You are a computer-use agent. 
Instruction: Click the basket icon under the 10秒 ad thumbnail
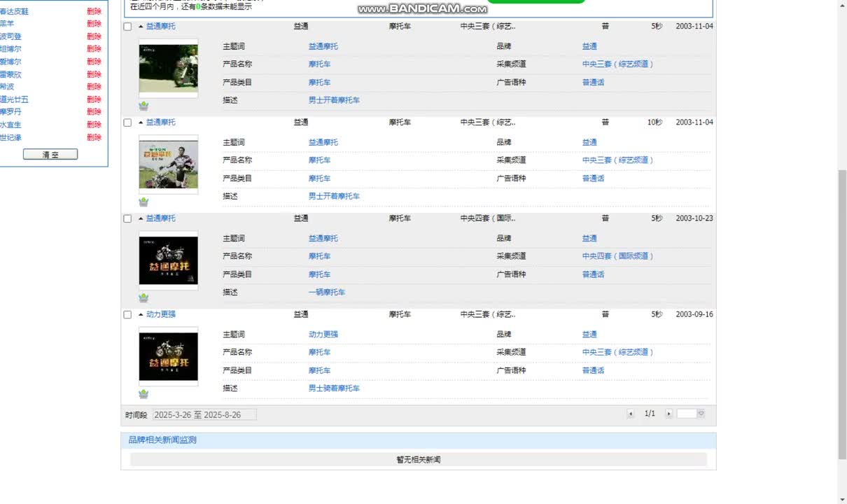point(143,202)
